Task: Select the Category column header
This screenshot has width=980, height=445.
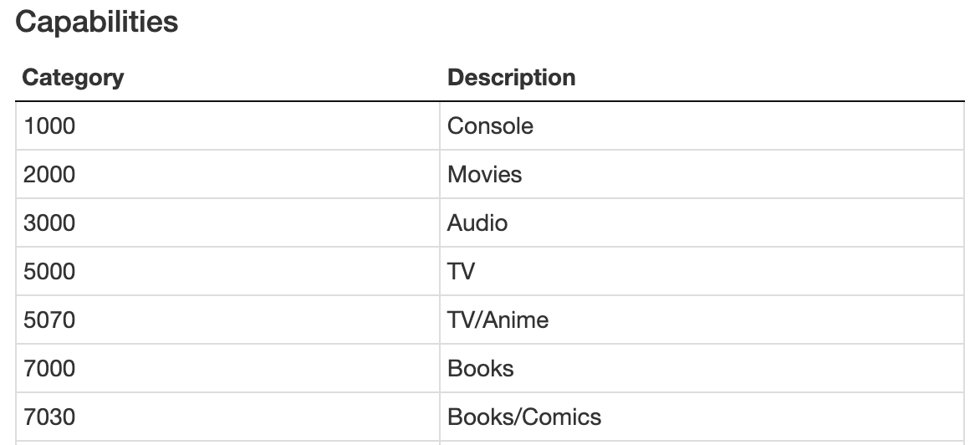Action: [227, 78]
